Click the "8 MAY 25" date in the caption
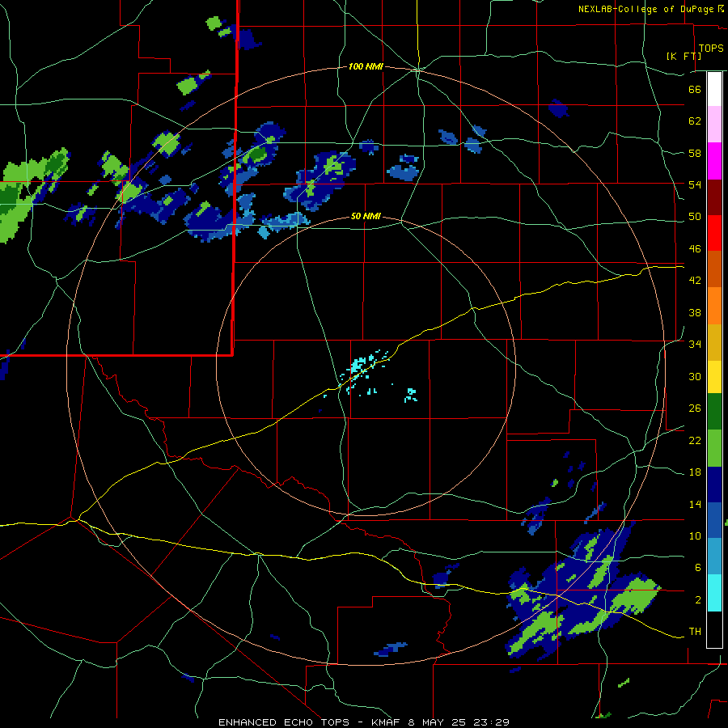This screenshot has width=728, height=728. point(438,722)
